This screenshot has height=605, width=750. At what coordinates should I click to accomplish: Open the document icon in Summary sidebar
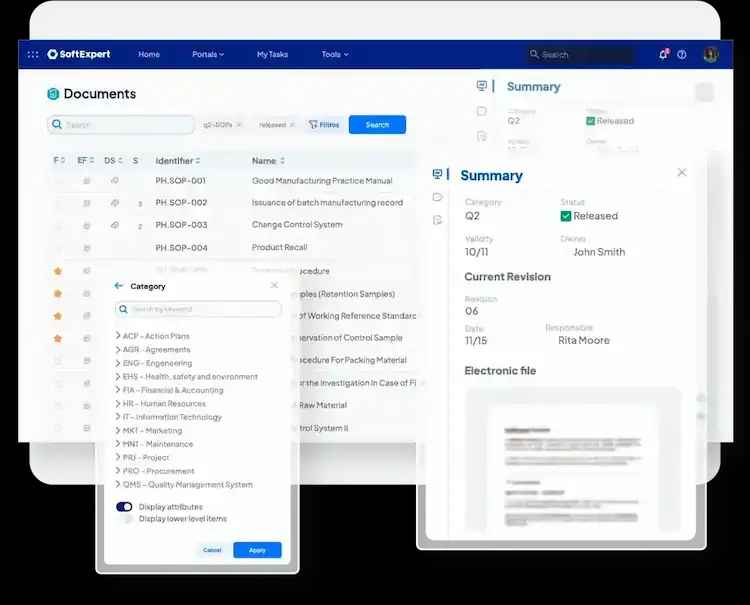tap(437, 220)
